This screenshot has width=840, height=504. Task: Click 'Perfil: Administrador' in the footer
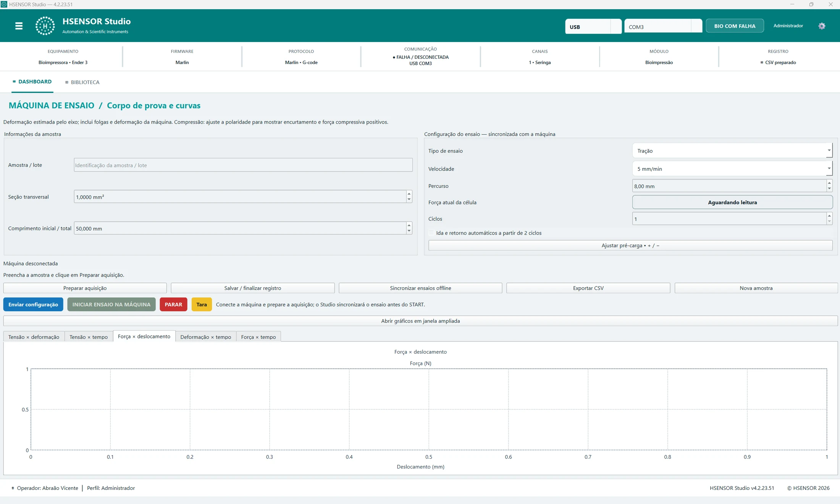point(111,488)
